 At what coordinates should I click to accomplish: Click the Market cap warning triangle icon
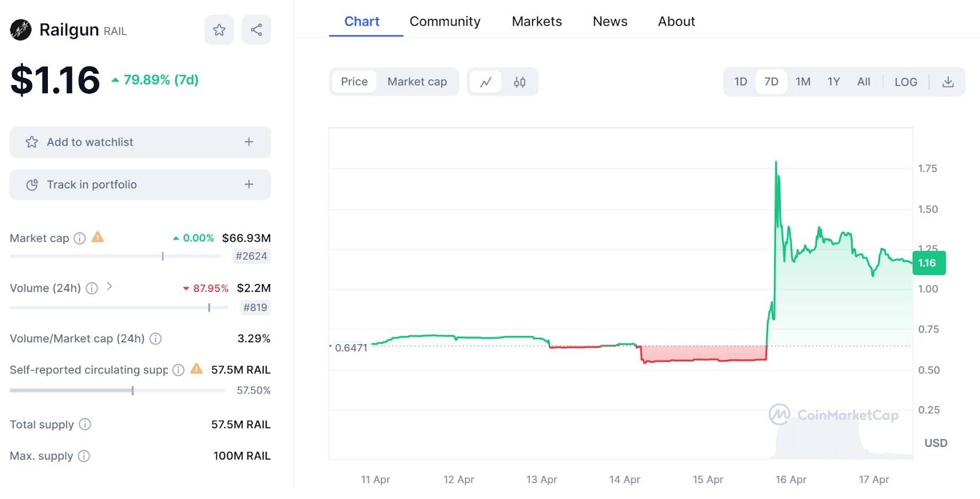(97, 237)
